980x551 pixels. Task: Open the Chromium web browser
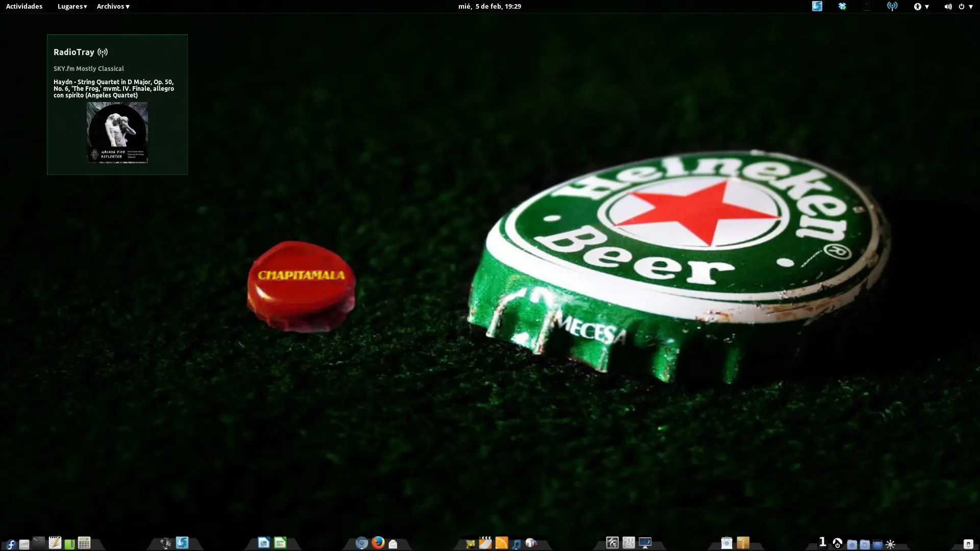(362, 543)
